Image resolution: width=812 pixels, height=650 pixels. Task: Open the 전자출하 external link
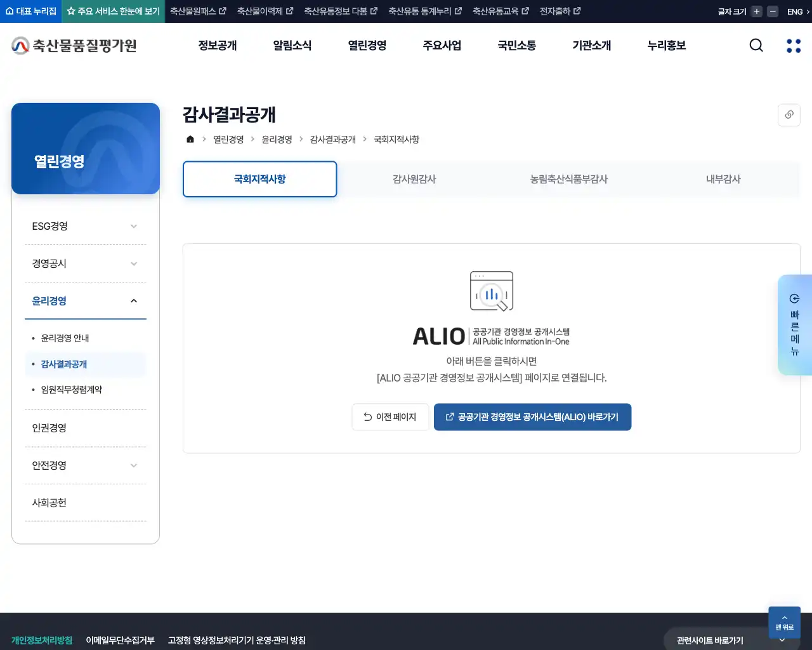click(560, 11)
